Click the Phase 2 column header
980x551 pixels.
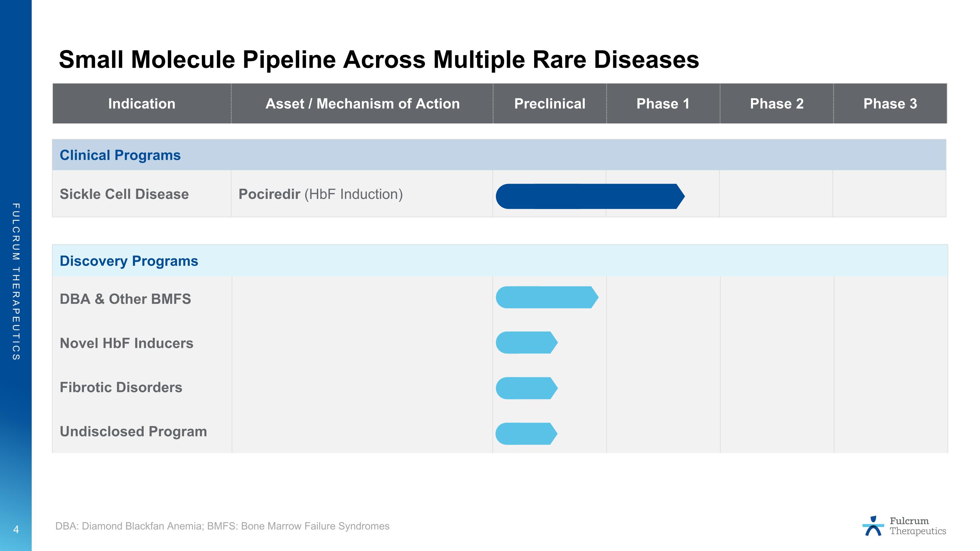[x=776, y=104]
